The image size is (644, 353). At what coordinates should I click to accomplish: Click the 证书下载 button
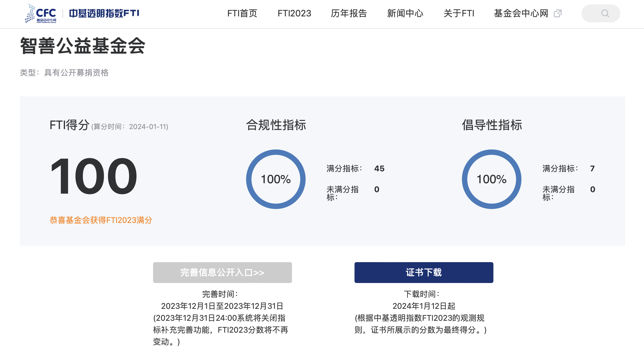(x=424, y=272)
